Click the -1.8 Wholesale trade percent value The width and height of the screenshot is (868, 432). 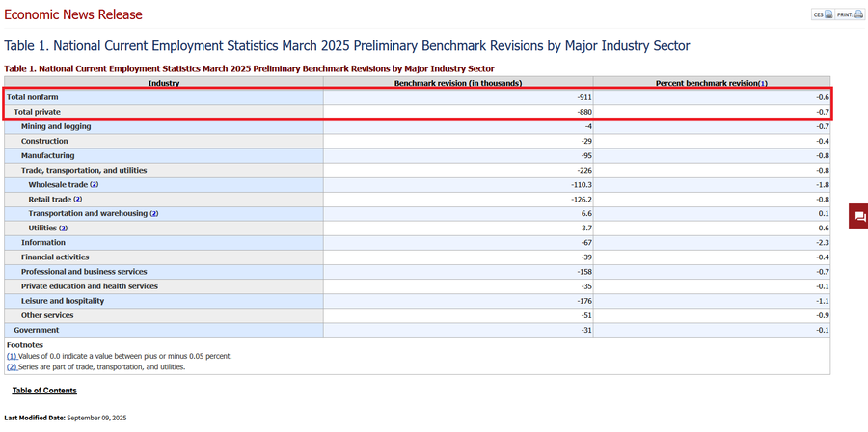coord(823,185)
